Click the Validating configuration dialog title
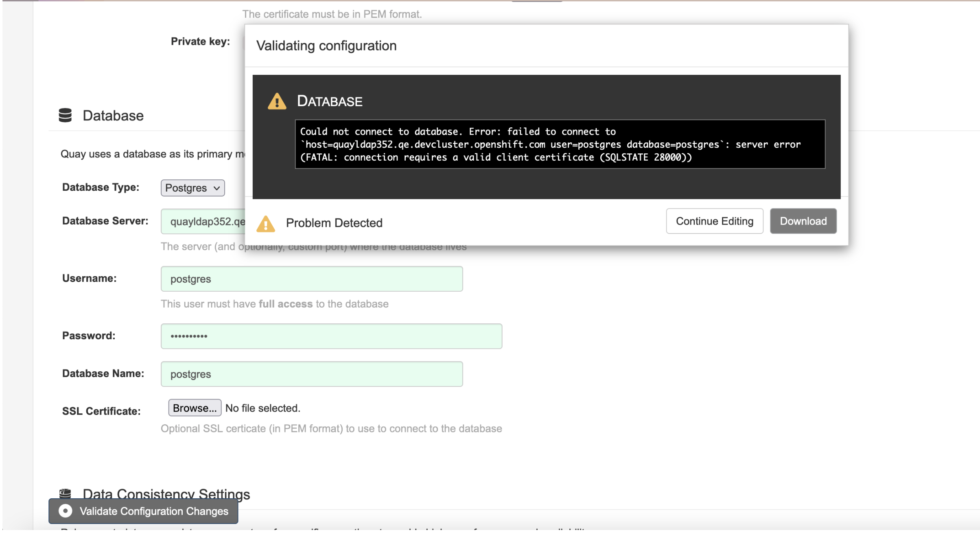980x541 pixels. [x=326, y=46]
